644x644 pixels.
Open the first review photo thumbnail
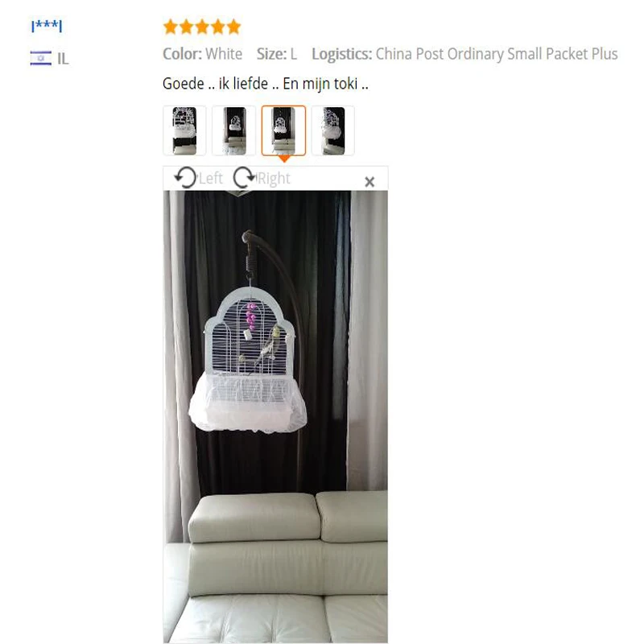184,130
